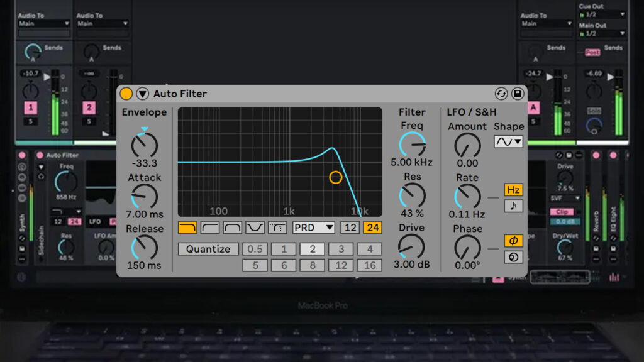
Task: Open second track's Audio To Main dropdown
Action: pos(103,24)
